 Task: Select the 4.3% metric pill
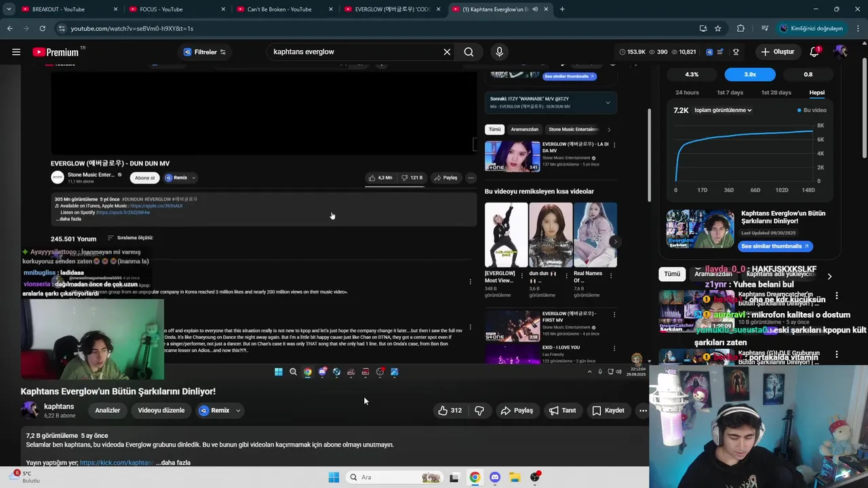click(692, 75)
